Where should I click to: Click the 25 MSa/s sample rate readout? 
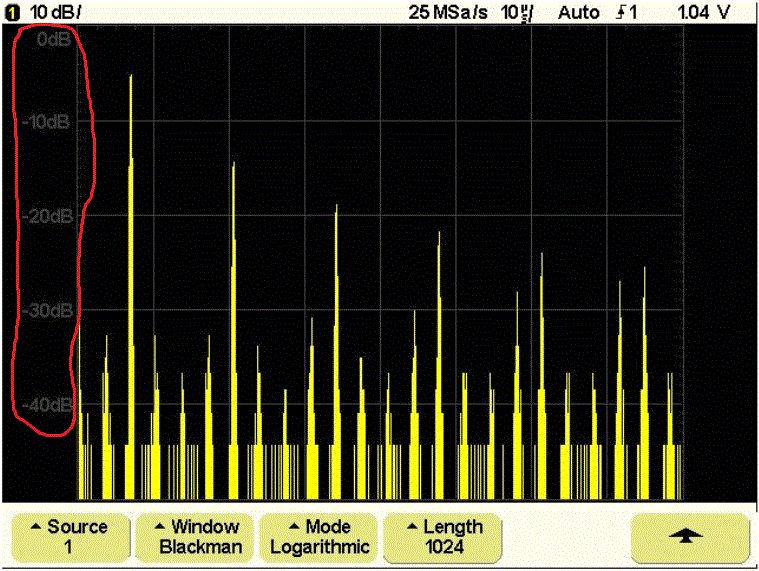point(448,13)
